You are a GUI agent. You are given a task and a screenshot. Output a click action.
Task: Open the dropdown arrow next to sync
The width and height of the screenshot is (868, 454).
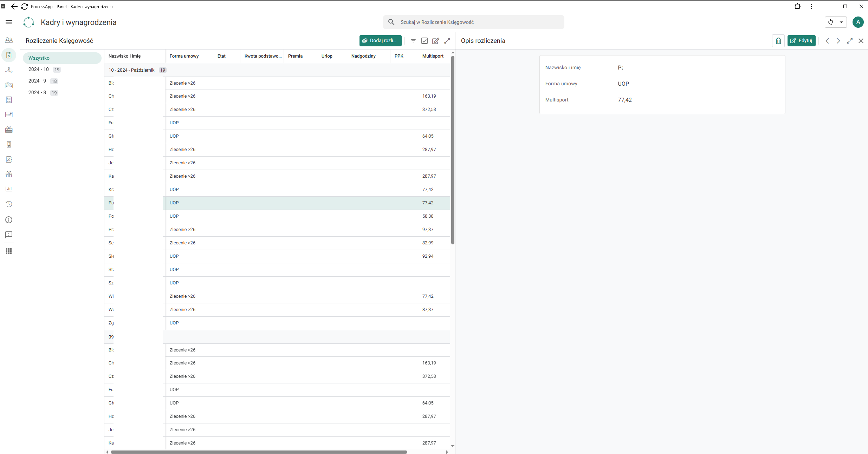(x=841, y=22)
